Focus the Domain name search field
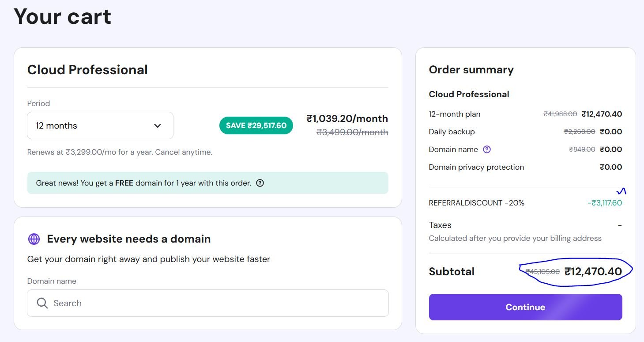Image resolution: width=644 pixels, height=342 pixels. point(212,303)
